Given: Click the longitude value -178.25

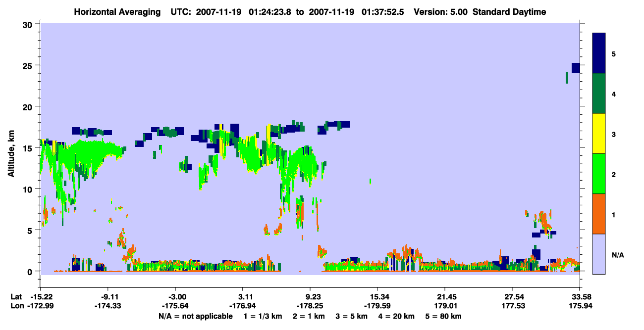Looking at the screenshot, I should (x=310, y=306).
